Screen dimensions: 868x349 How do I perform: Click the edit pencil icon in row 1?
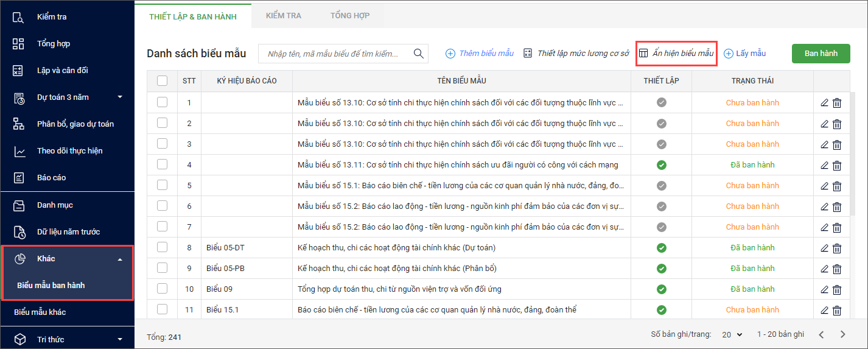825,103
